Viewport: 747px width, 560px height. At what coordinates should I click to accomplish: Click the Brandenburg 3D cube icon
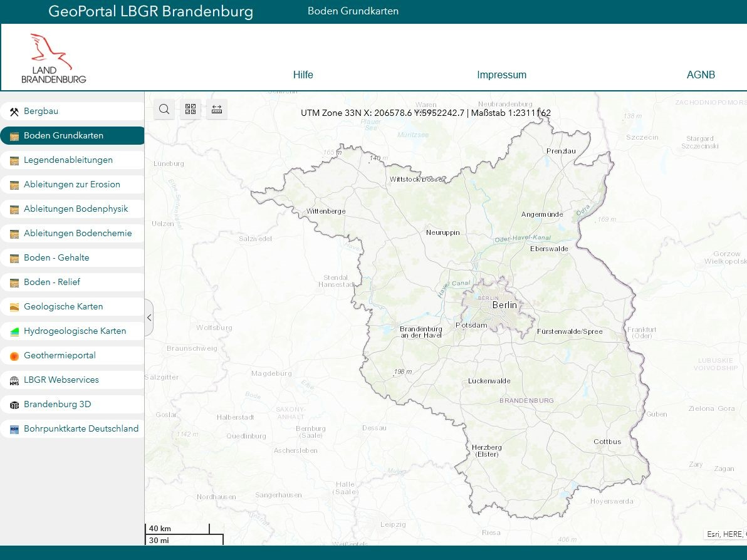point(14,405)
